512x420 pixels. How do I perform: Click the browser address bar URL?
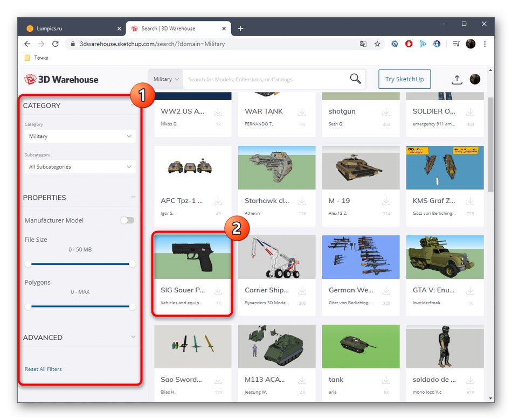152,44
